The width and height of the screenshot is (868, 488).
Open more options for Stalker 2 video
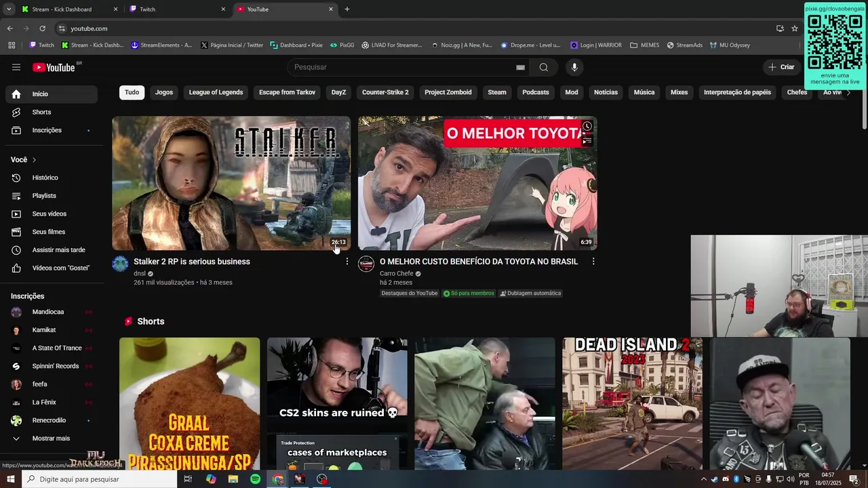pos(347,262)
